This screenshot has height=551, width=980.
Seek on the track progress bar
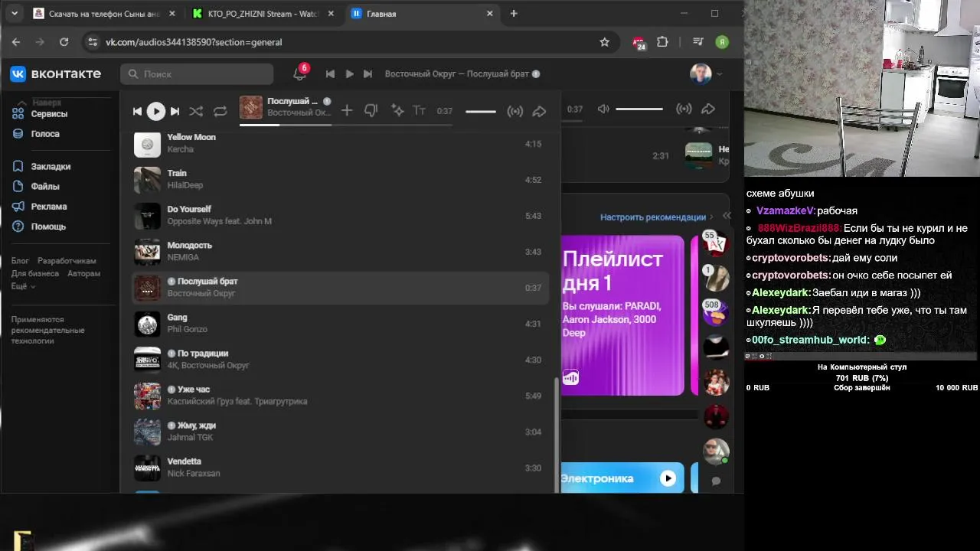[346, 125]
